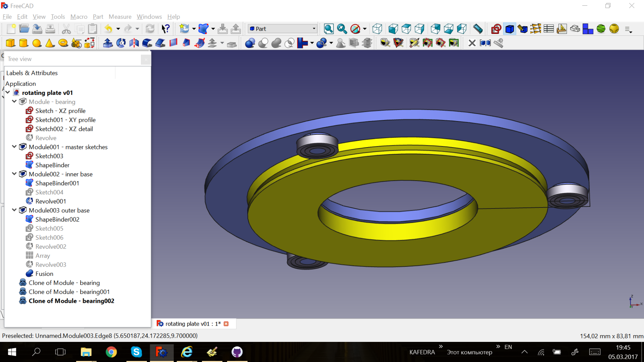This screenshot has width=644, height=362.
Task: Start the linear measure tape tool
Action: (x=385, y=43)
